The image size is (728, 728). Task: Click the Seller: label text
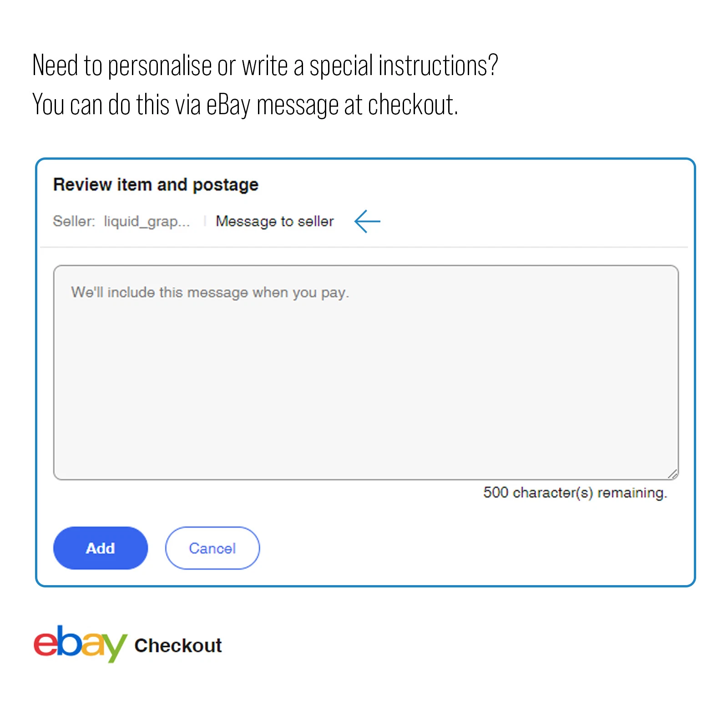(74, 221)
